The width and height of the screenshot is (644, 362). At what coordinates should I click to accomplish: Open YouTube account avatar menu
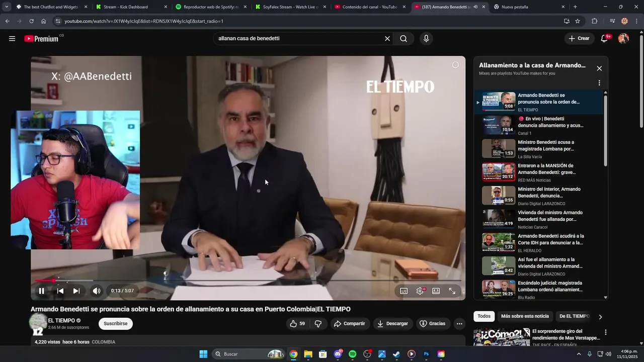pyautogui.click(x=623, y=39)
